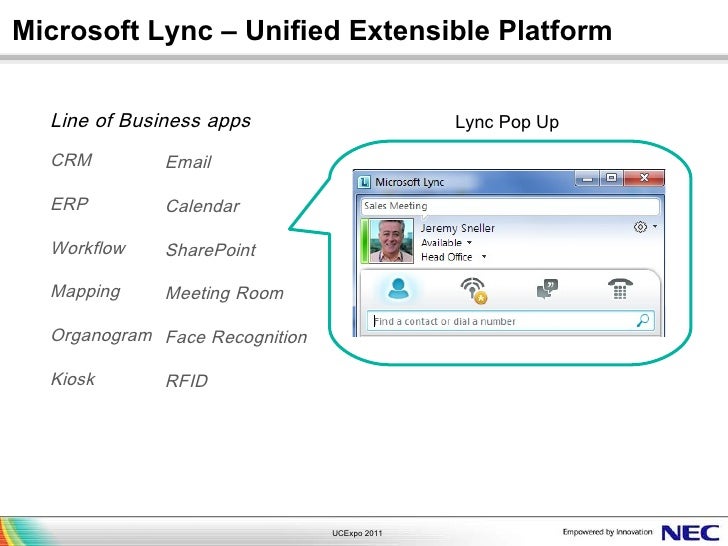Click the SharePoint list item
Screen dimensions: 728x546
(x=211, y=250)
